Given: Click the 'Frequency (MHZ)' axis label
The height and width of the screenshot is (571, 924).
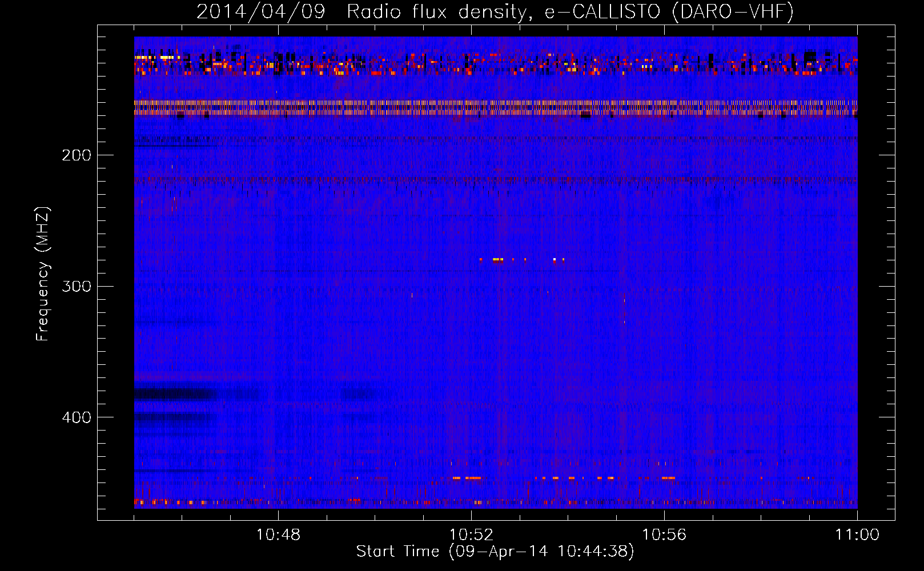Looking at the screenshot, I should pyautogui.click(x=43, y=274).
